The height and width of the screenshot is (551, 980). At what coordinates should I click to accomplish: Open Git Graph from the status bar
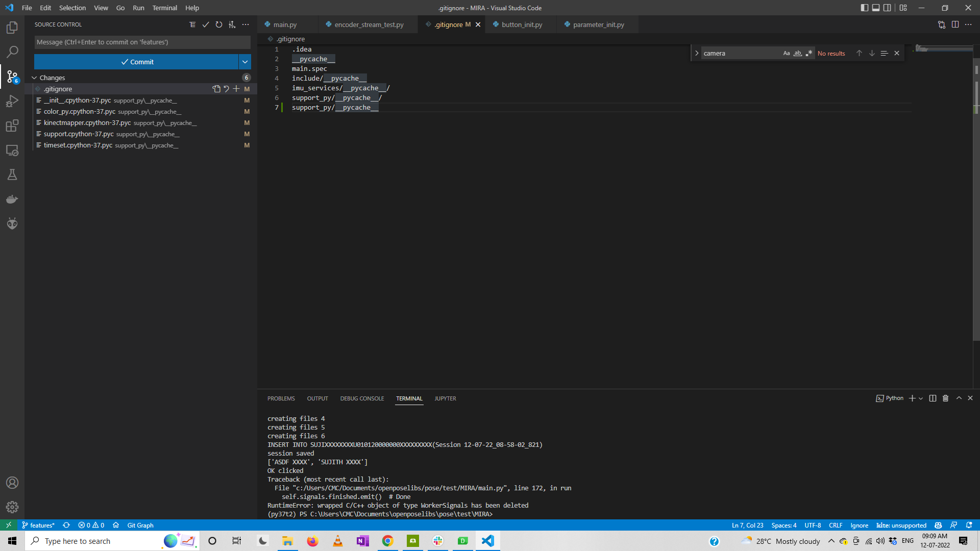click(139, 525)
